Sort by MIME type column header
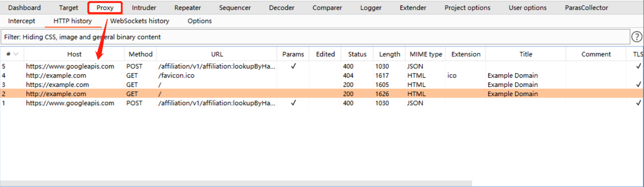644x187 pixels. [426, 54]
